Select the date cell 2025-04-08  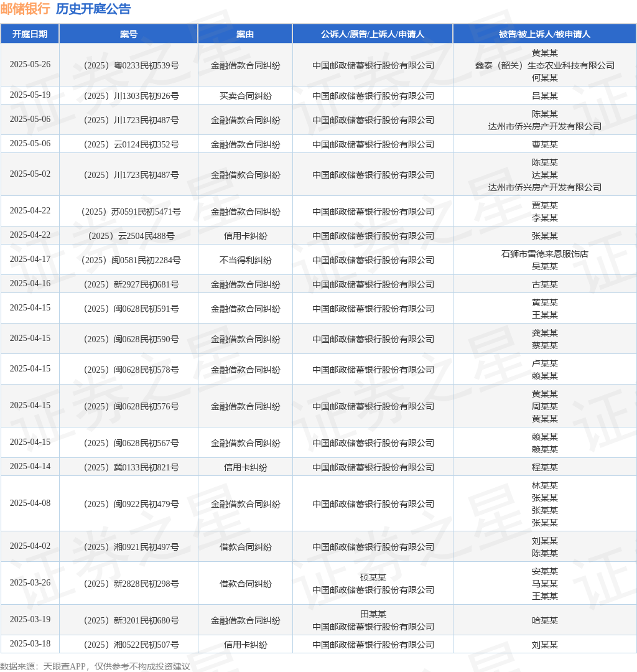30,503
